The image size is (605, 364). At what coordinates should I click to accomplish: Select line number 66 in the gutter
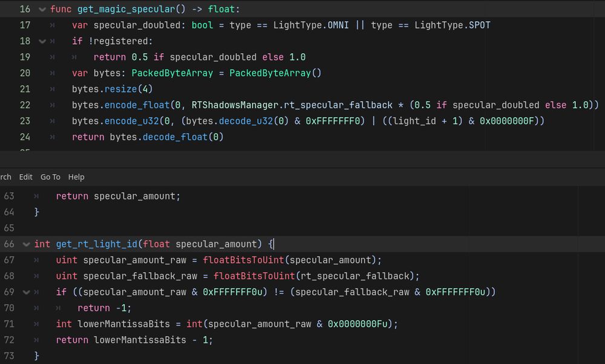(9, 244)
